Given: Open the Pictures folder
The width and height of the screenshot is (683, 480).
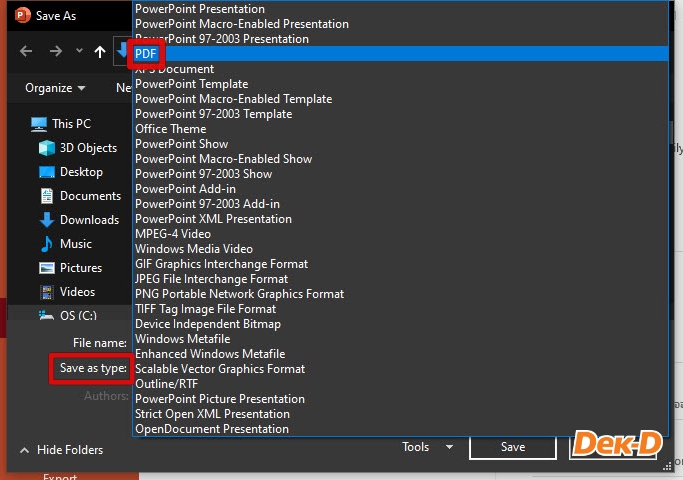Looking at the screenshot, I should click(80, 268).
